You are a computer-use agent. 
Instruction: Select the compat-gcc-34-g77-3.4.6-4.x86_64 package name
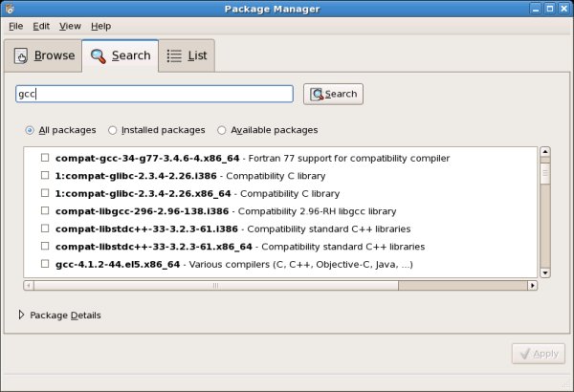coord(147,158)
